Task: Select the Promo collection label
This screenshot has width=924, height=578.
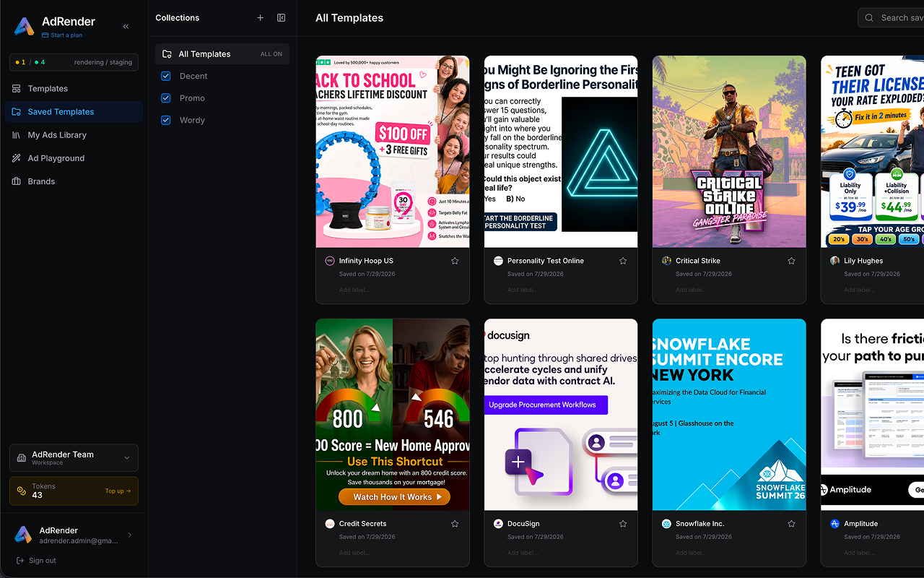Action: coord(192,98)
